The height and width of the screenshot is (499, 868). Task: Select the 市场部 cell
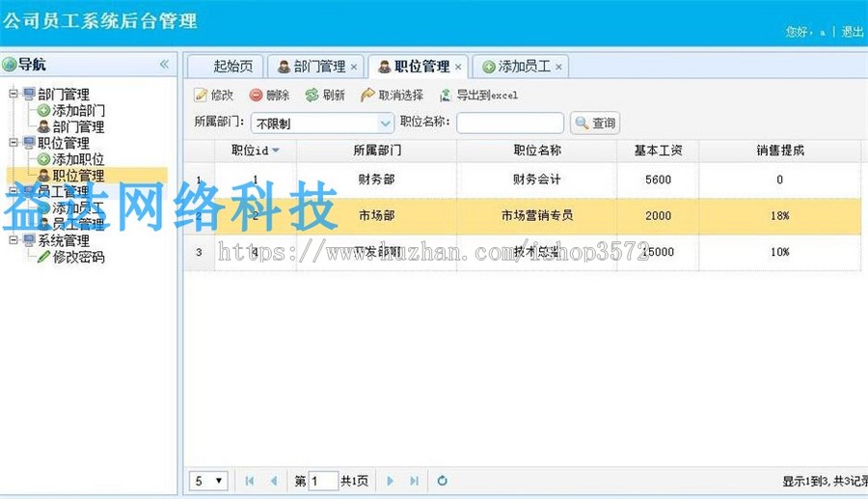[377, 215]
